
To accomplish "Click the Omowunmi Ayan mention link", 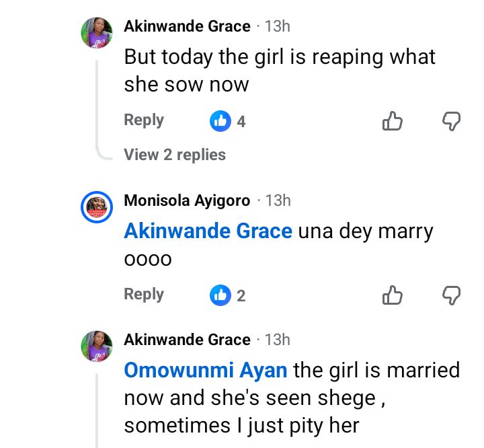I will click(206, 370).
